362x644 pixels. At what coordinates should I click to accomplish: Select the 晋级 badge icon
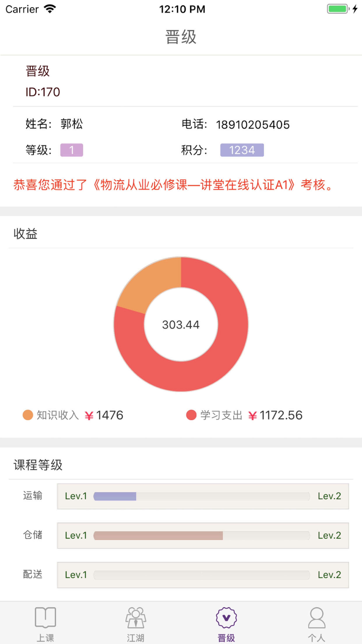tap(226, 617)
